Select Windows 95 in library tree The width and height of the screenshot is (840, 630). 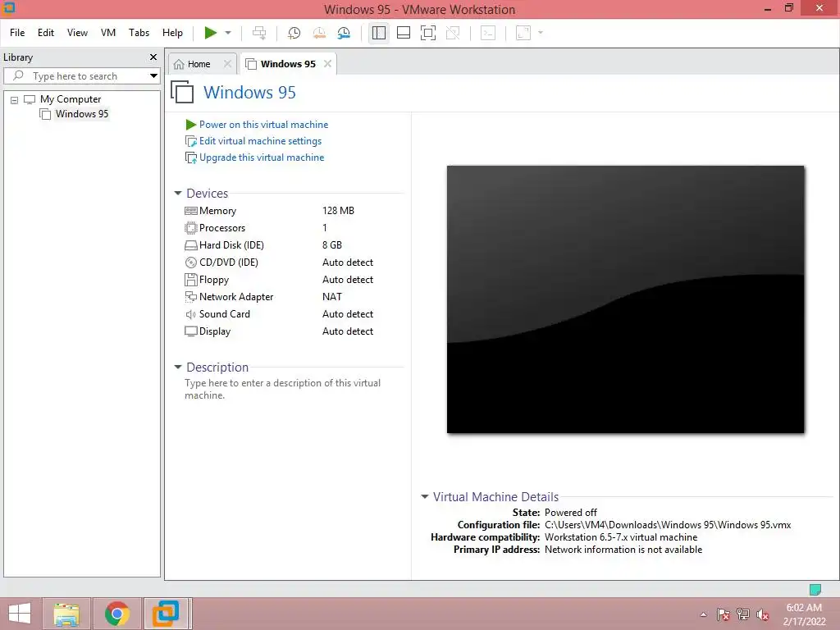[x=81, y=113]
